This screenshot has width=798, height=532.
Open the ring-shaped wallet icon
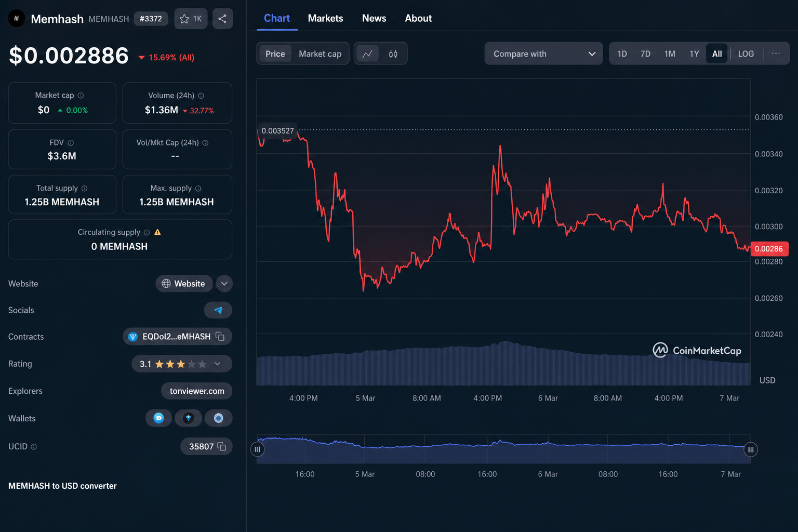(218, 418)
